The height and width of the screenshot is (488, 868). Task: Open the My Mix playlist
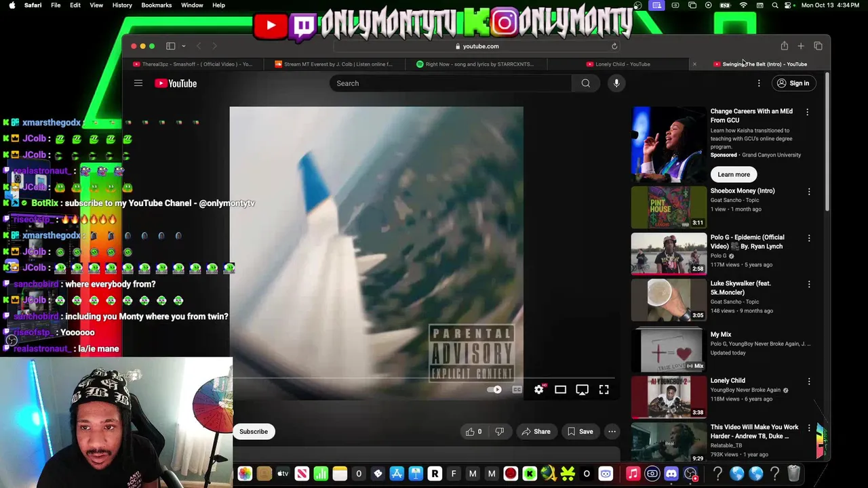pyautogui.click(x=669, y=350)
